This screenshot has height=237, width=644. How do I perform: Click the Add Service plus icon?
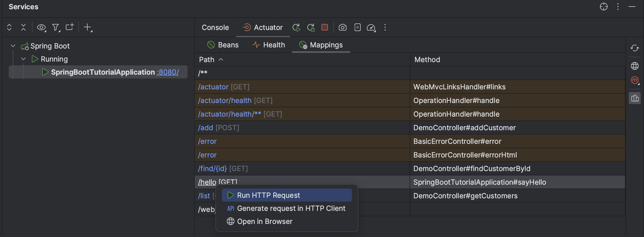(x=87, y=27)
